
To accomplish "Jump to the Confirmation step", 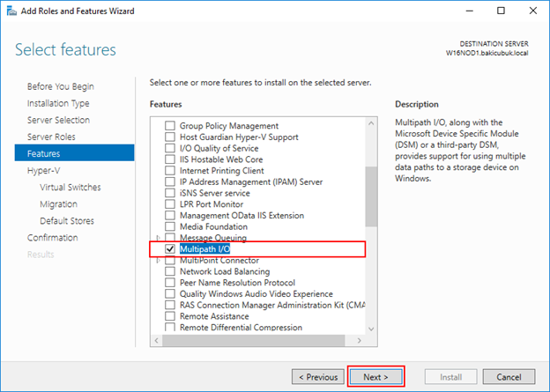I will tap(53, 238).
